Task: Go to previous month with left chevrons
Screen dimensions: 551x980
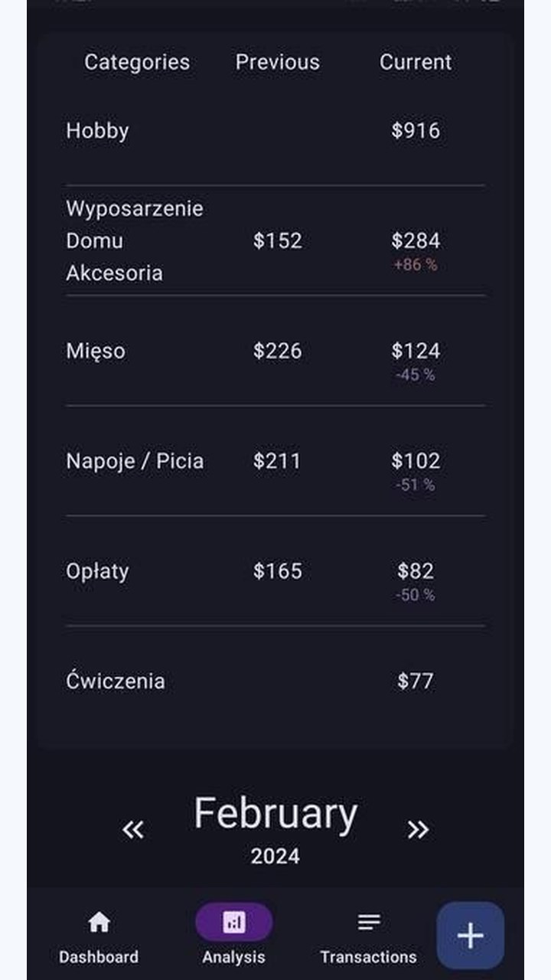Action: [x=133, y=829]
